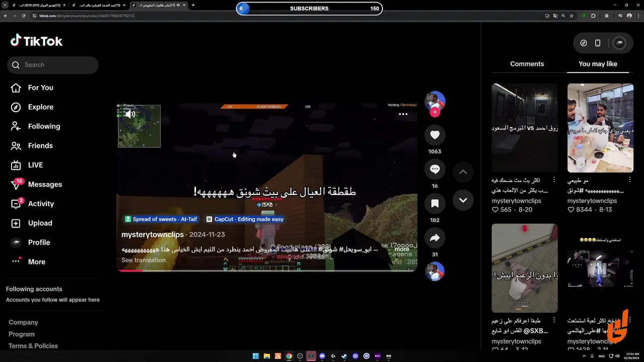Click the TikTok logo
Screen dimensions: 644x362
(36, 41)
